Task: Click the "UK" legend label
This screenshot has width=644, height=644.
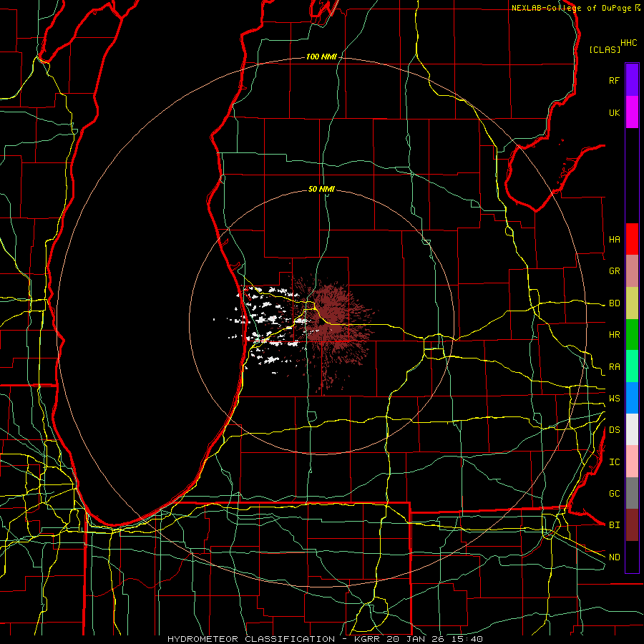Action: point(614,112)
